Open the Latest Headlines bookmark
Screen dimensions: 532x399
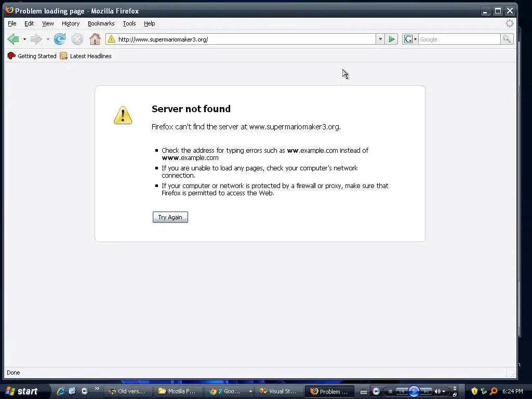(x=86, y=56)
